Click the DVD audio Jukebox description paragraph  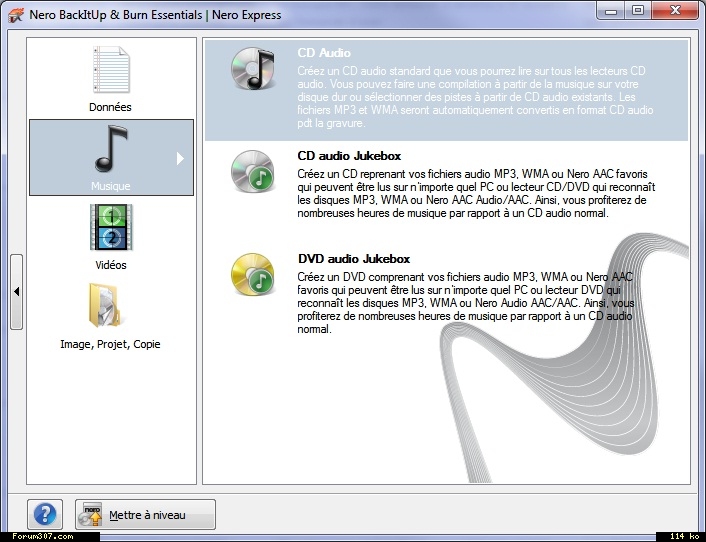pyautogui.click(x=466, y=303)
